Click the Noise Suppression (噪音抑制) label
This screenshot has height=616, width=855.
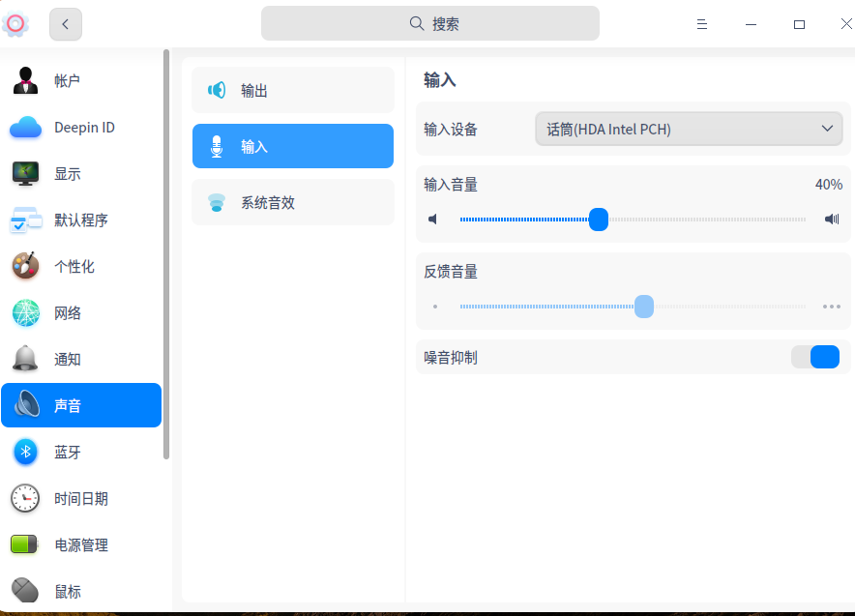(451, 358)
